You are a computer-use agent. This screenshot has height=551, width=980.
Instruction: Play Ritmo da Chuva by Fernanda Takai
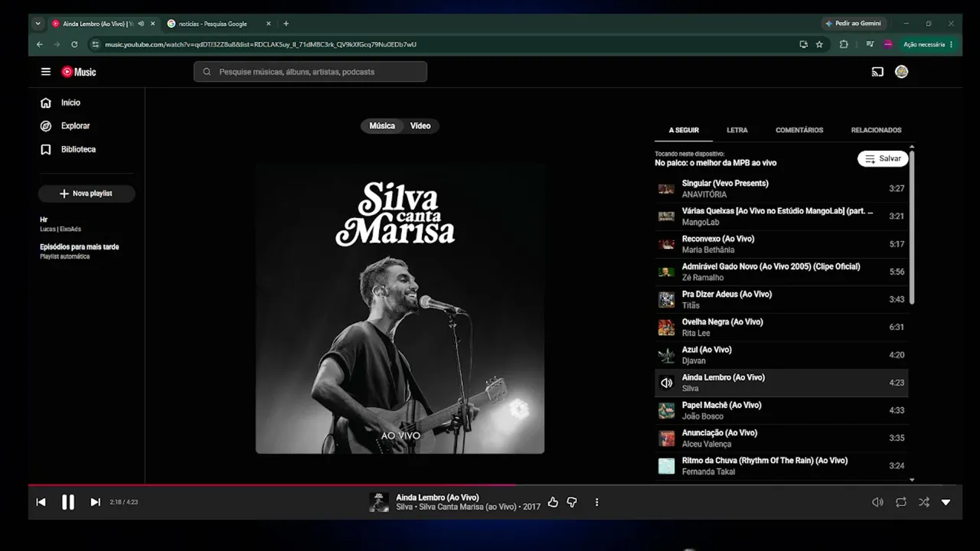point(782,466)
